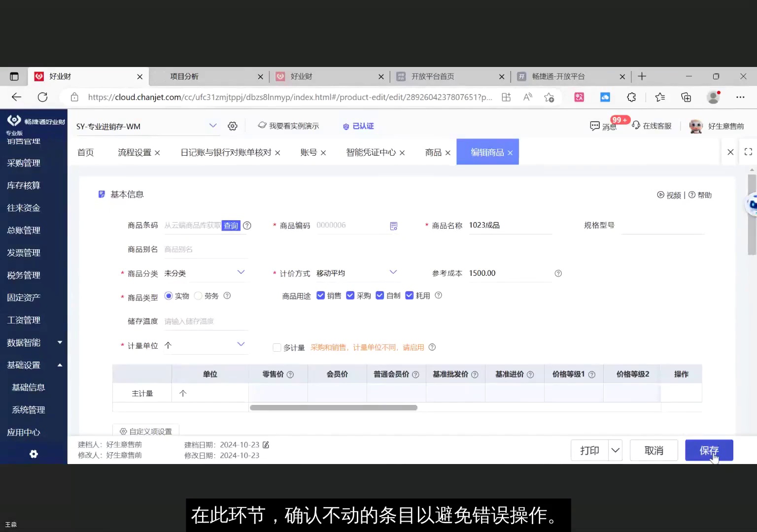The height and width of the screenshot is (532, 757).
Task: Open 在线客服 online customer service
Action: [x=652, y=126]
